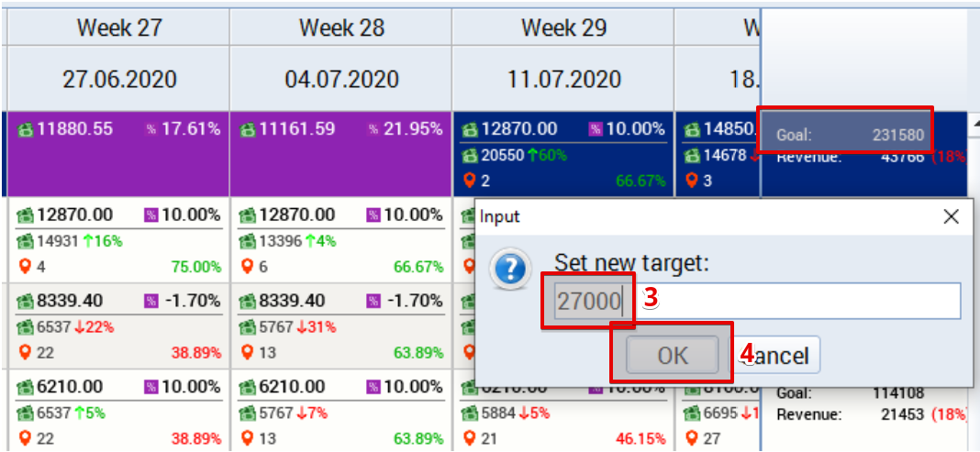This screenshot has width=980, height=452.
Task: Select the location pin icon with count 6
Action: [x=248, y=267]
